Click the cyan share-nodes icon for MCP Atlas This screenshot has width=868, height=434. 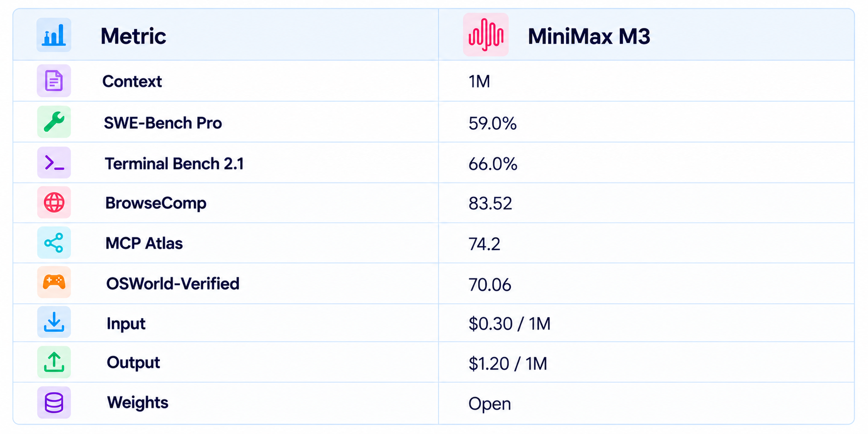54,243
